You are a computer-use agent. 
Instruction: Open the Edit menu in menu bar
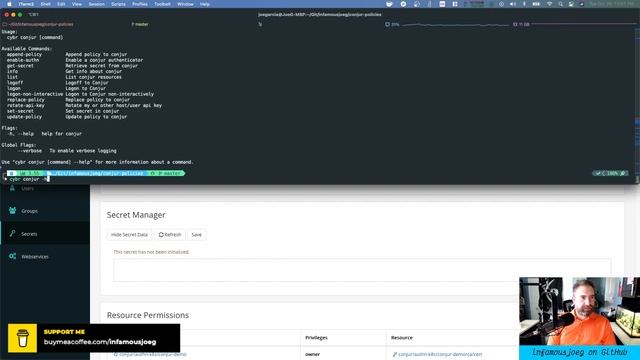click(x=61, y=4)
